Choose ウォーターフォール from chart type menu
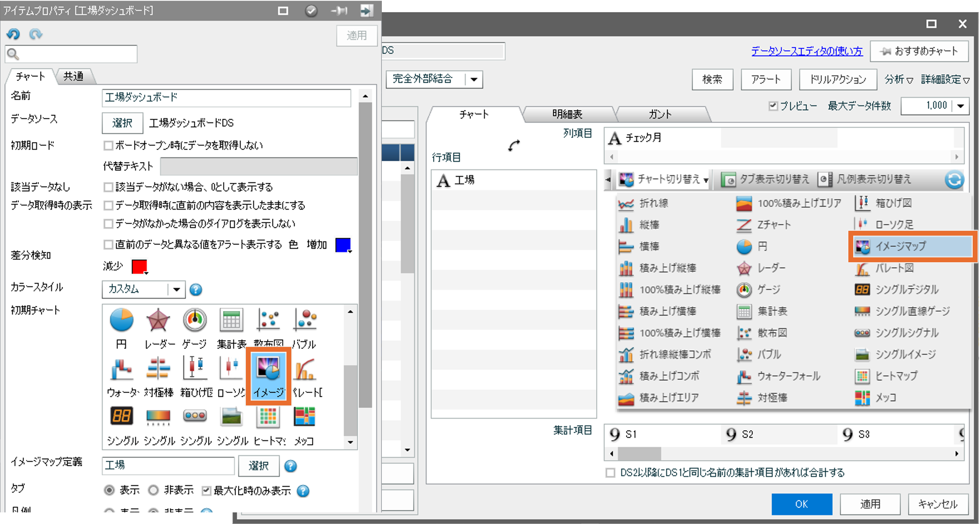Image resolution: width=980 pixels, height=524 pixels. (x=779, y=376)
